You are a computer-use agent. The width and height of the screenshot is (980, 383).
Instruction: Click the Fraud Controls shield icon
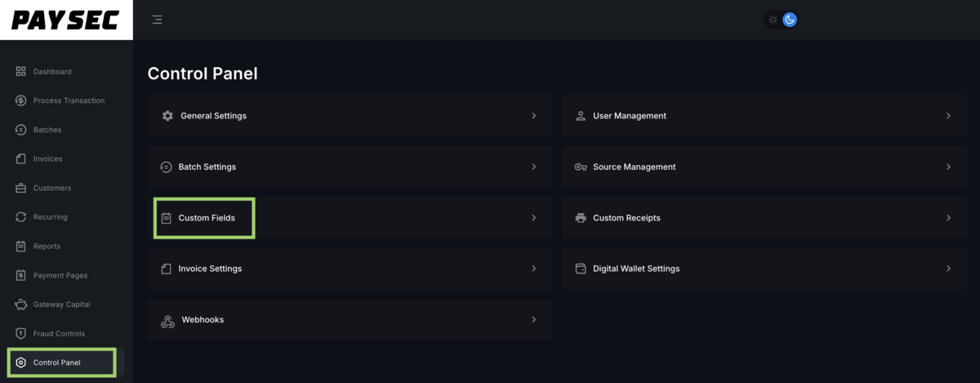click(x=21, y=333)
